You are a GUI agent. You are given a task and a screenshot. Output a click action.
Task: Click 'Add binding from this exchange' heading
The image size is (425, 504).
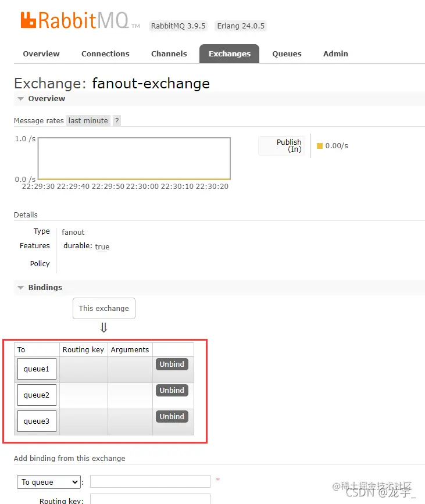69,458
